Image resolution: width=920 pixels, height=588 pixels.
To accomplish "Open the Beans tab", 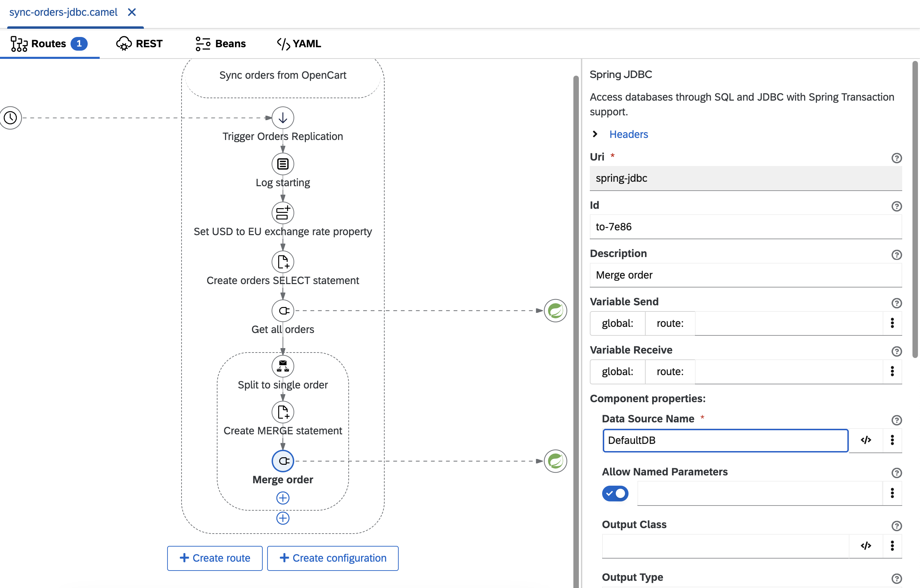I will 221,43.
